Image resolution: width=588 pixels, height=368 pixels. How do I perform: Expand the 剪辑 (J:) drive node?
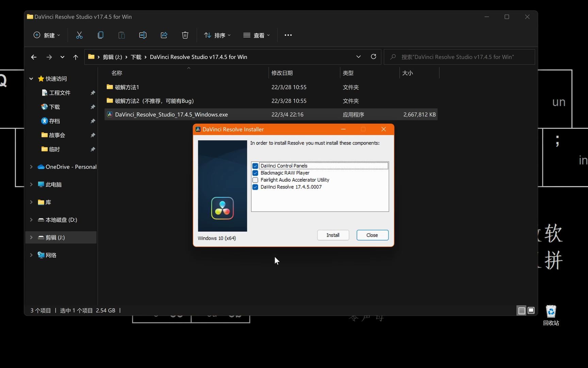click(31, 237)
